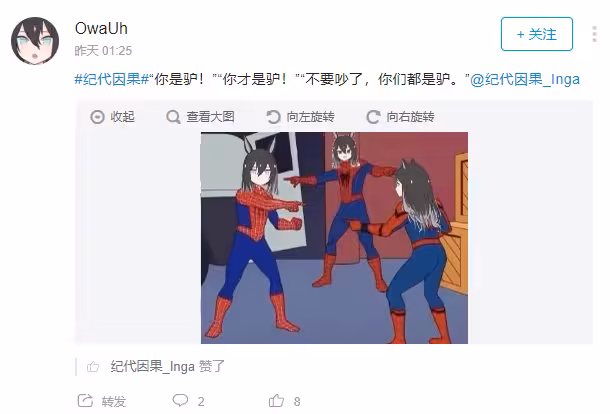The height and width of the screenshot is (414, 610).
Task: Click the rotate right arrow icon
Action: point(373,117)
